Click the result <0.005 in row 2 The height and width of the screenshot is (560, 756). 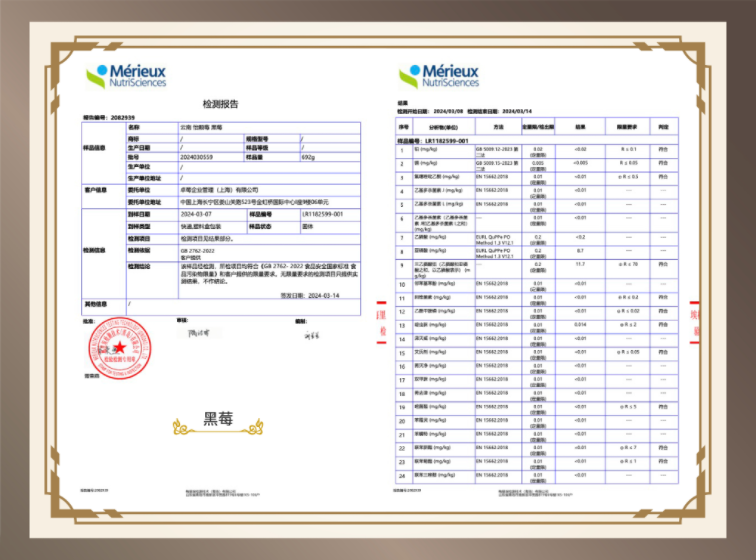pos(580,163)
